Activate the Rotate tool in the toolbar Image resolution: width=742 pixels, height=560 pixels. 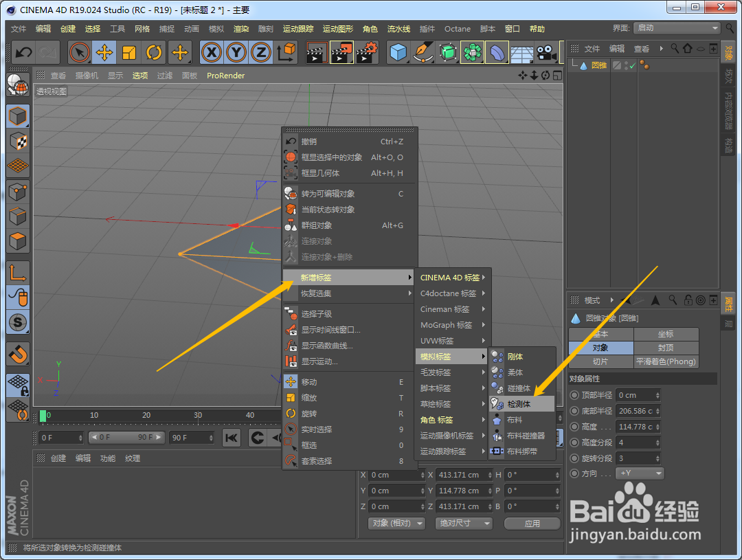click(154, 52)
